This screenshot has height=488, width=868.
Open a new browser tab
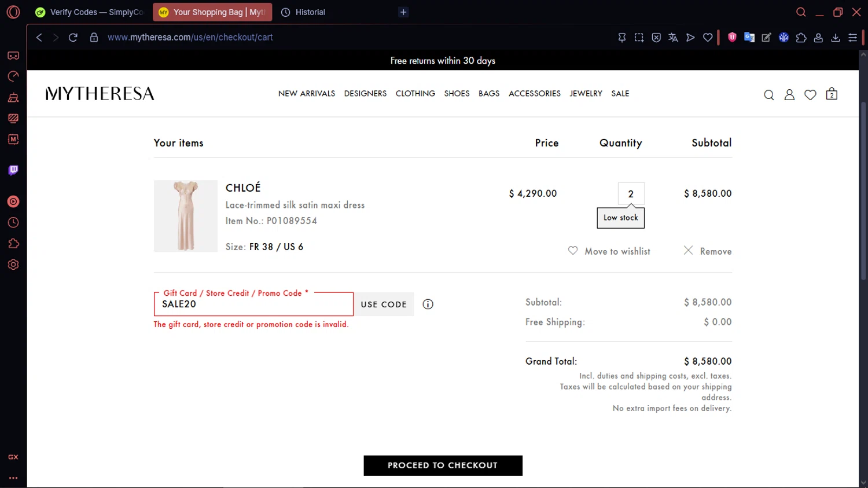point(403,12)
